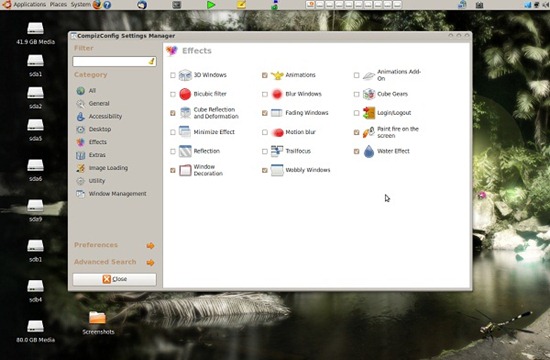
Task: Enable the 3D Windows checkbox
Action: pos(173,75)
